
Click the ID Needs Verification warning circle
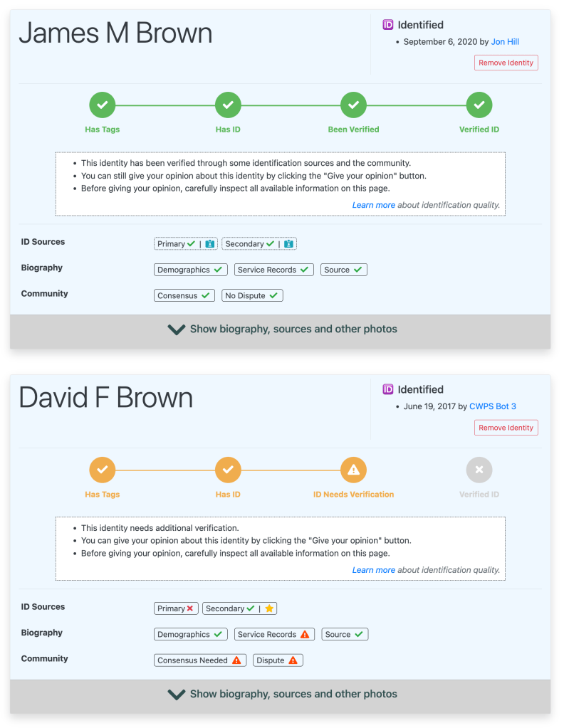pyautogui.click(x=354, y=470)
